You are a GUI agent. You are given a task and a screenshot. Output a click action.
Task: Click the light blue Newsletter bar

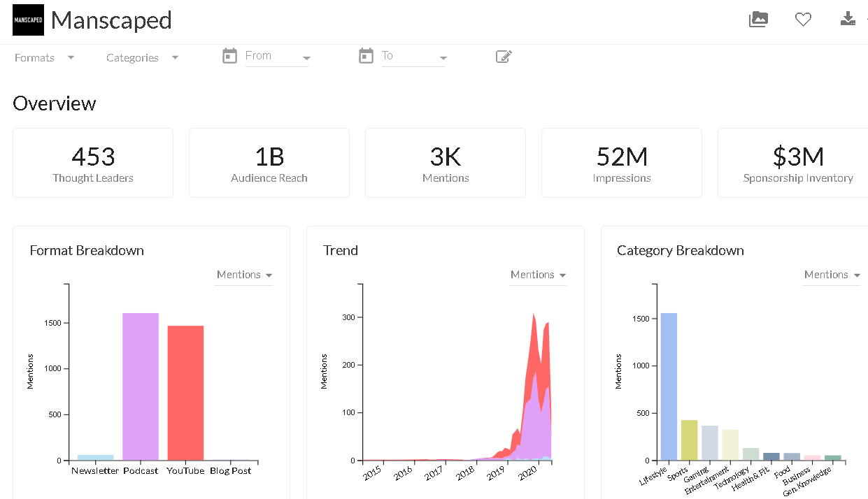coord(96,458)
